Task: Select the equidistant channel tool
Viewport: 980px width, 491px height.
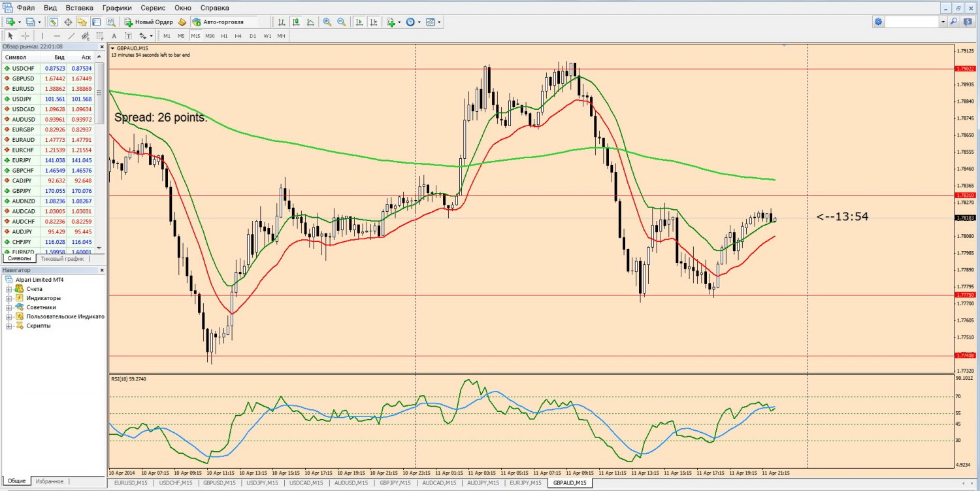Action: click(85, 36)
